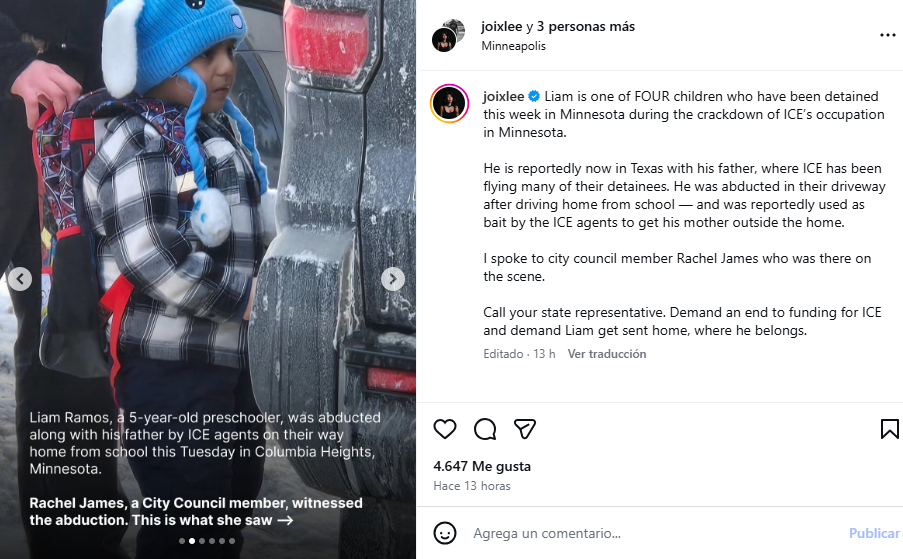
Task: Open comments with the speech bubble icon
Action: click(x=485, y=429)
